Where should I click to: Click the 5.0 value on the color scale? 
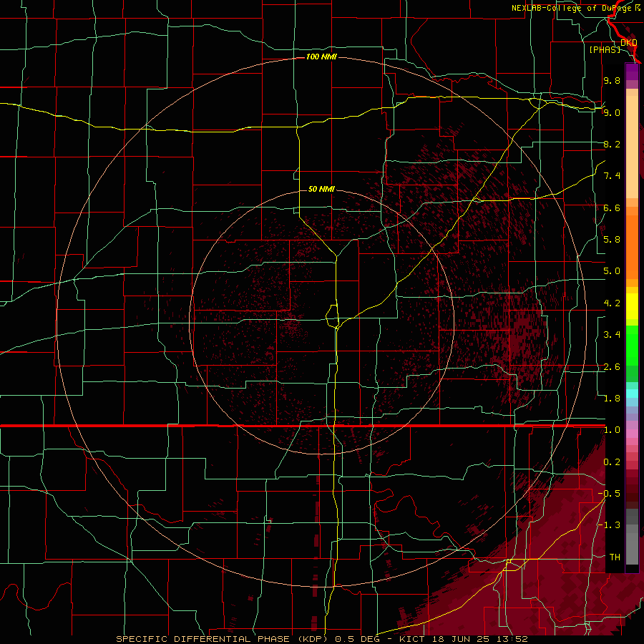(612, 271)
